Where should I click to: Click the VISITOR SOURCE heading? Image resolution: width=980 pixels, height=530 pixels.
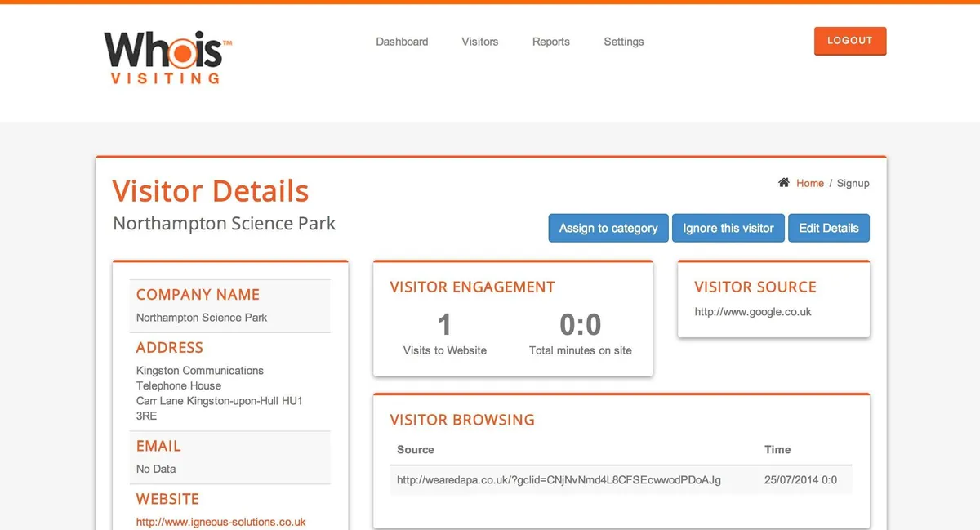click(x=755, y=287)
